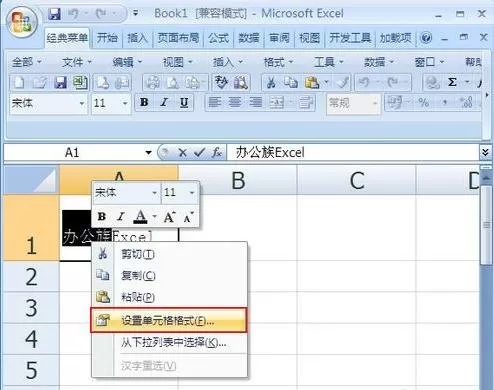Open the 加载项 ribbon tab
Image resolution: width=494 pixels, height=390 pixels.
pyautogui.click(x=396, y=38)
